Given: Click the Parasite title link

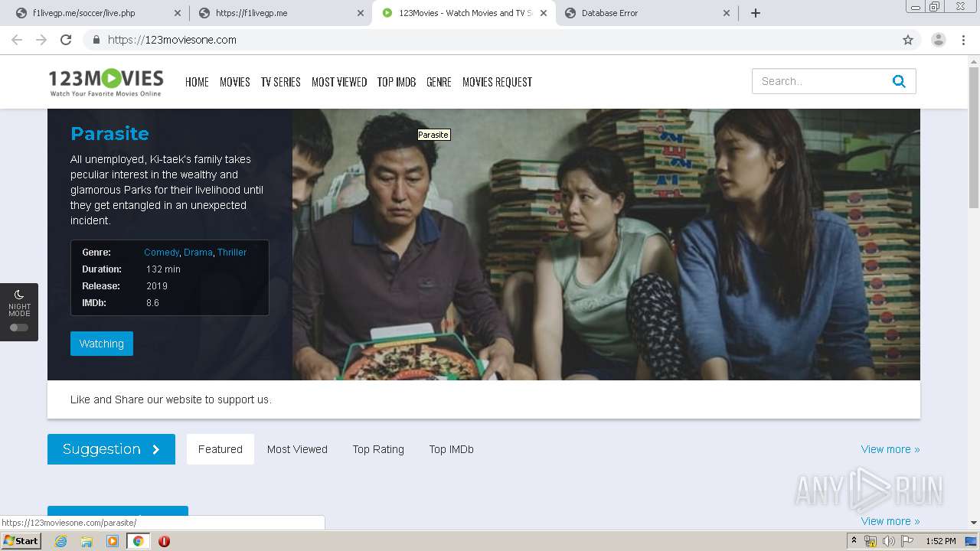Looking at the screenshot, I should 109,133.
